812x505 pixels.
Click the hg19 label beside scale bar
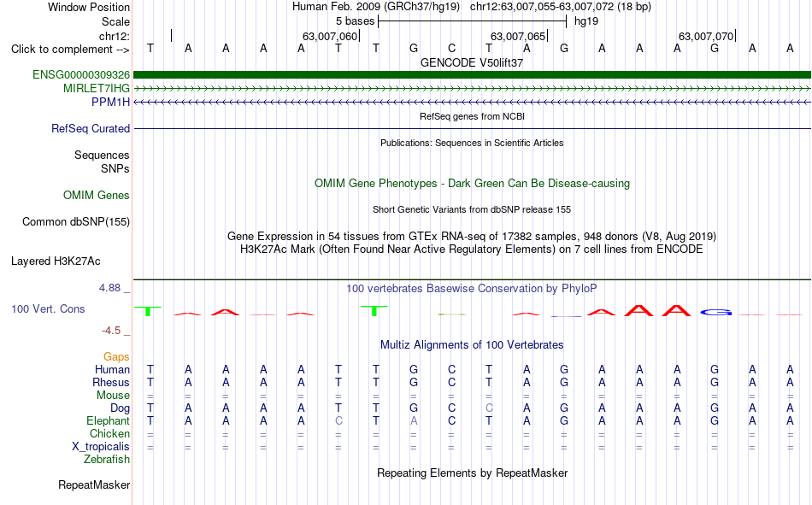586,21
